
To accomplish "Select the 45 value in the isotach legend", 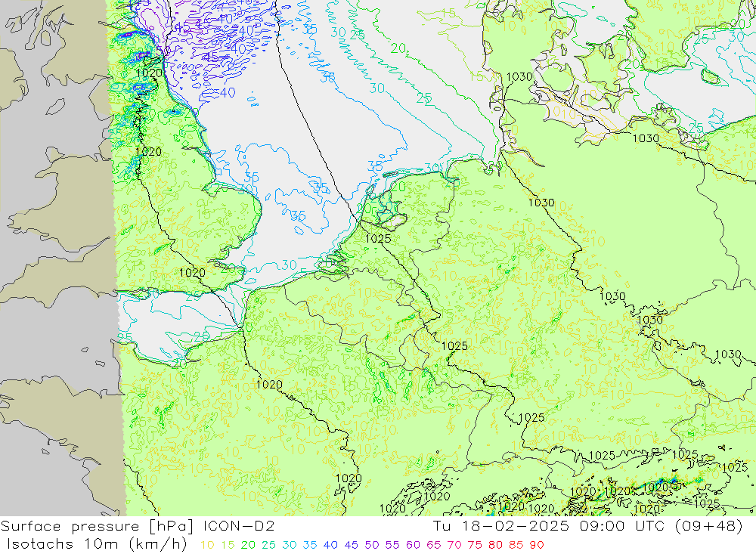I will coord(352,545).
